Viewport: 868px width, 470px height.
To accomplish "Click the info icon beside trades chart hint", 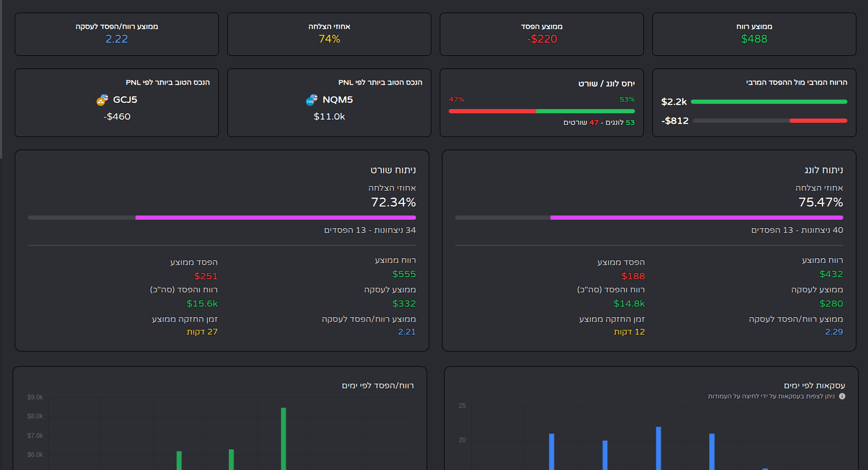I will click(842, 396).
